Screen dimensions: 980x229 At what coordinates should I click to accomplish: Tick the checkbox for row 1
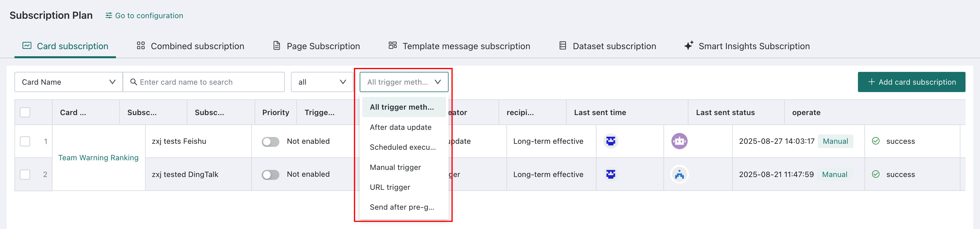pos(25,141)
